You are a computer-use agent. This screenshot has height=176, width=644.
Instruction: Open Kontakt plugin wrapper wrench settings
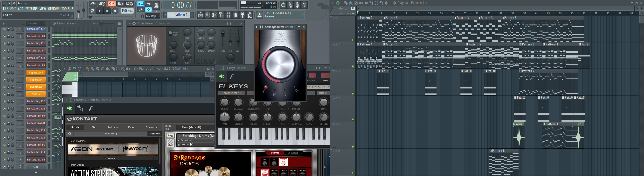click(x=91, y=108)
